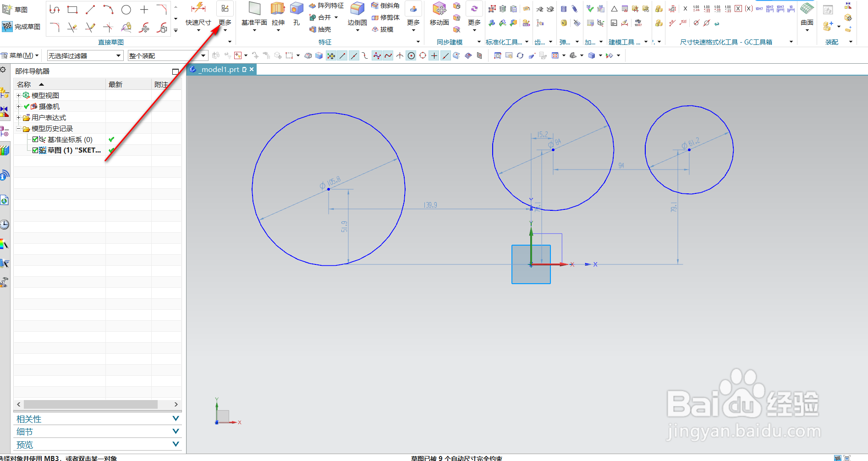Image resolution: width=868 pixels, height=461 pixels.
Task: Click the 名称 column header
Action: 60,84
